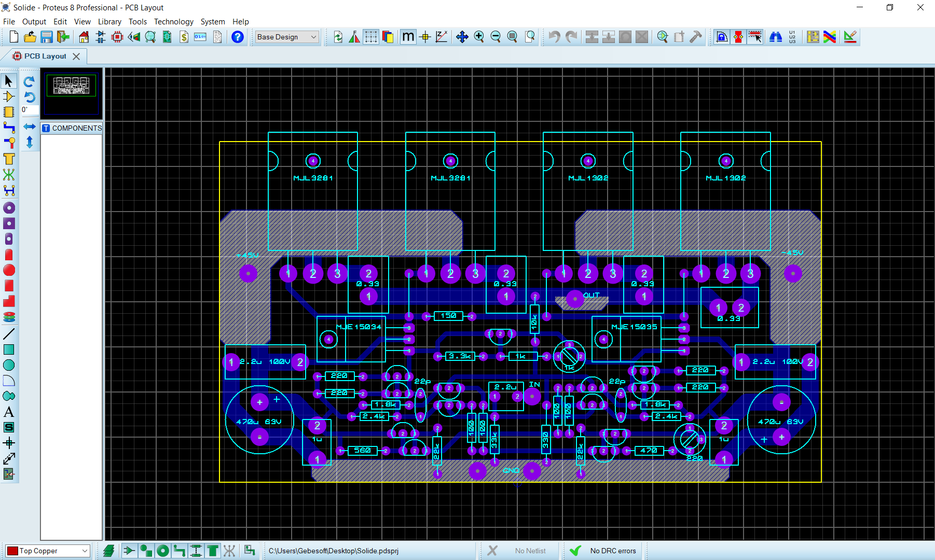Click the Undo arrow in the toolbar
This screenshot has height=560, width=935.
coord(554,37)
